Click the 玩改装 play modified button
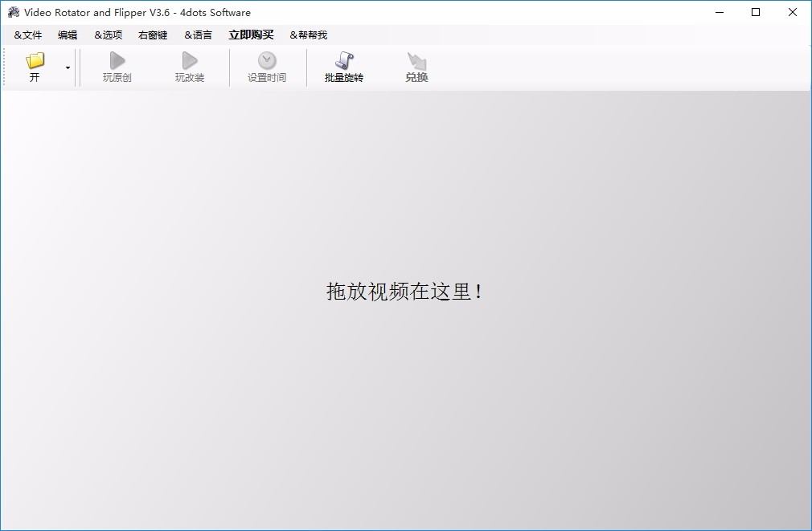Screen dimensions: 812x531 click(190, 67)
